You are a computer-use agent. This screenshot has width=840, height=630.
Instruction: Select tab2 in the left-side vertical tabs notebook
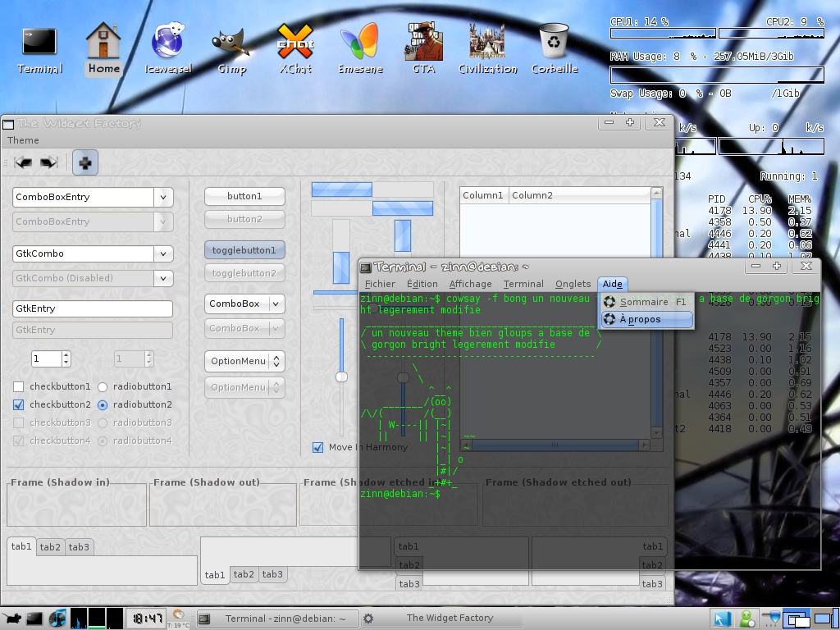(x=409, y=564)
